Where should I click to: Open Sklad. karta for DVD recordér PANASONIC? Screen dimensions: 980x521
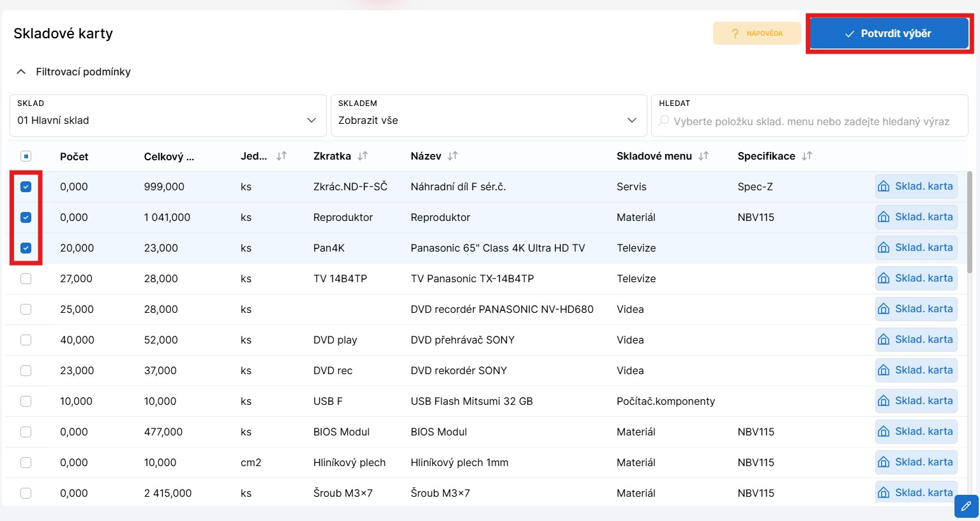tap(916, 309)
